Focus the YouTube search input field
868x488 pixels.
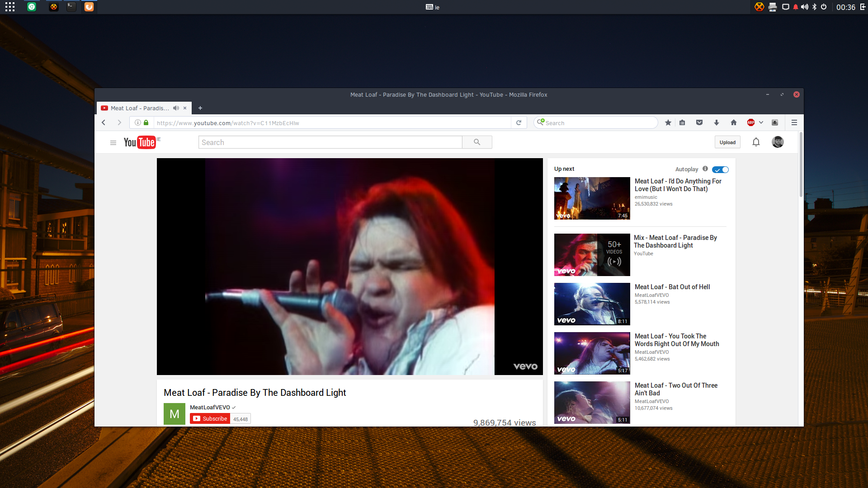(330, 142)
